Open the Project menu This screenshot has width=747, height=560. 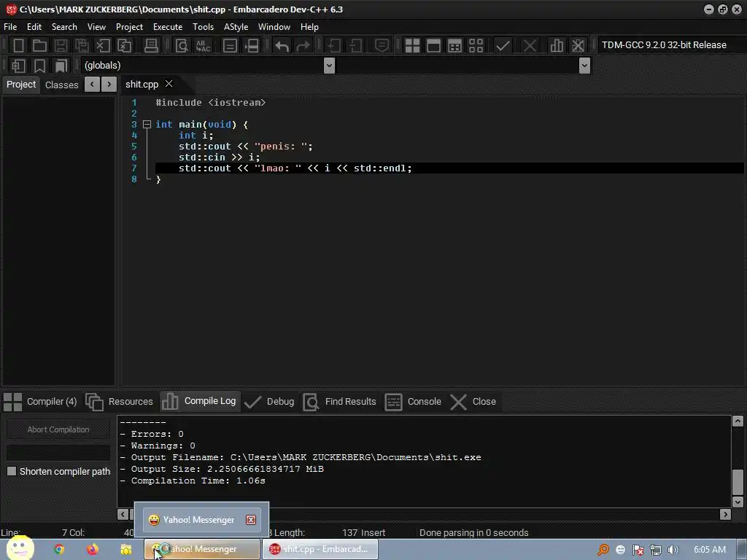tap(129, 27)
